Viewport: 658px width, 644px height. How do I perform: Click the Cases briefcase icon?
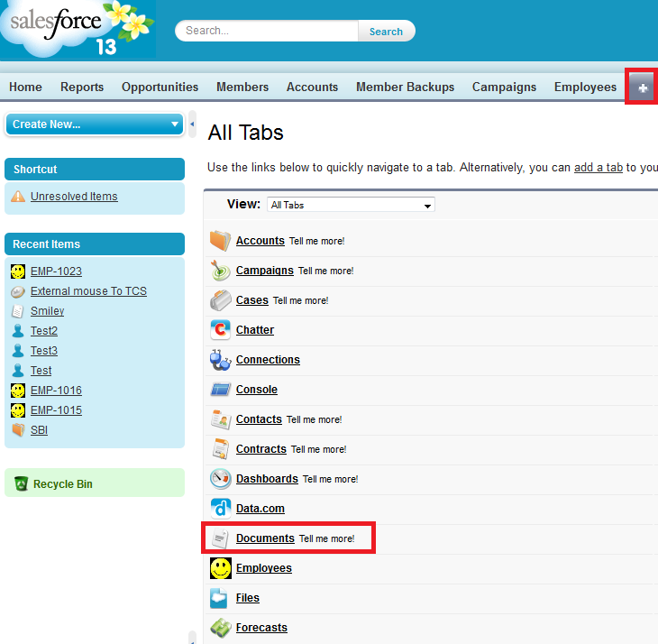(220, 300)
